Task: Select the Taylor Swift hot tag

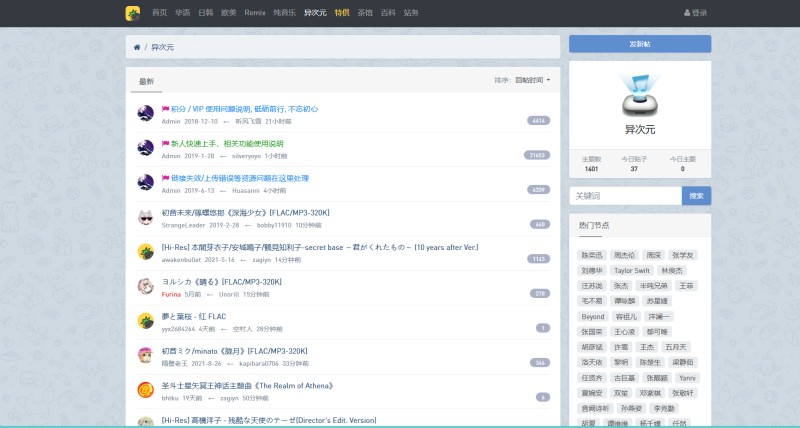Action: click(x=632, y=270)
